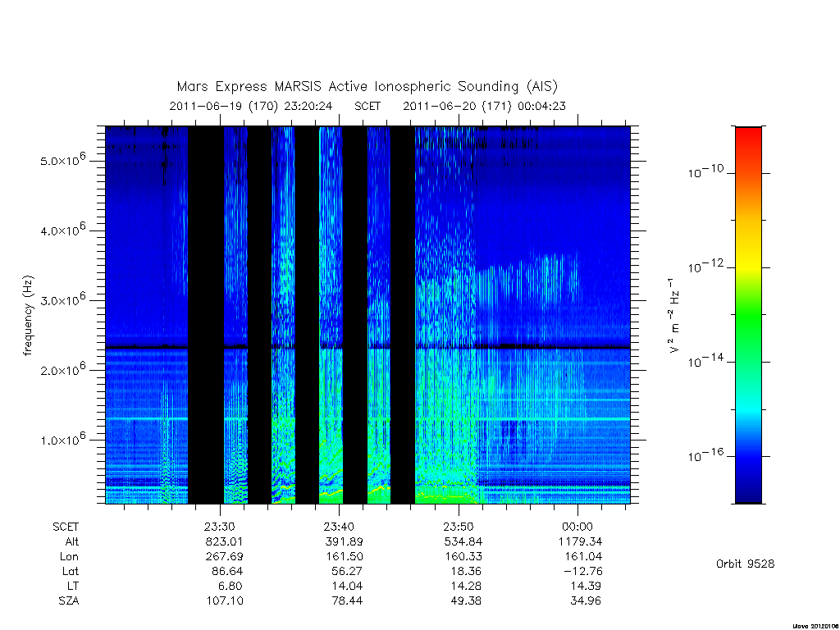Click altitude value 391.89

[x=344, y=541]
